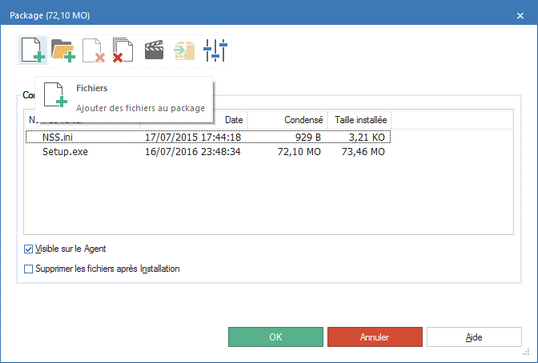Click the 72,10 MO condensed size cell
Screen dimensions: 538x363
[299, 152]
